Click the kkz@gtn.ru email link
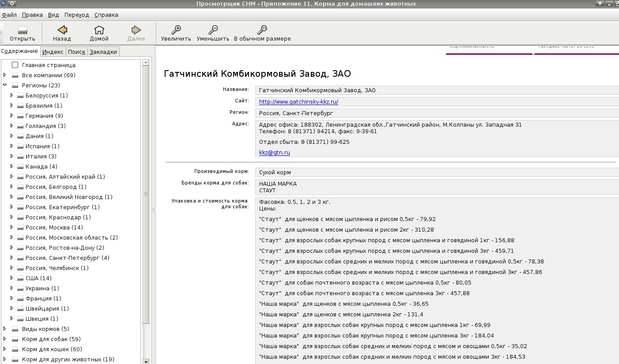Screen dimensions: 619x364 275,153
